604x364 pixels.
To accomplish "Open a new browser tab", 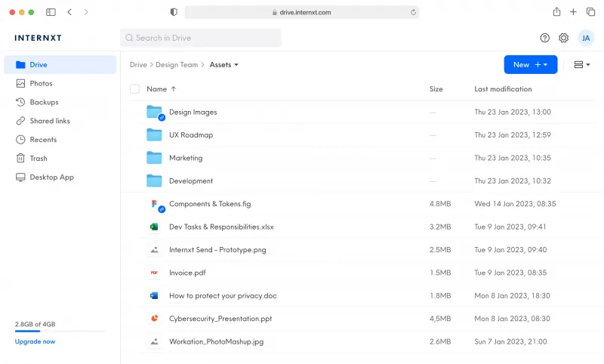I will (573, 12).
